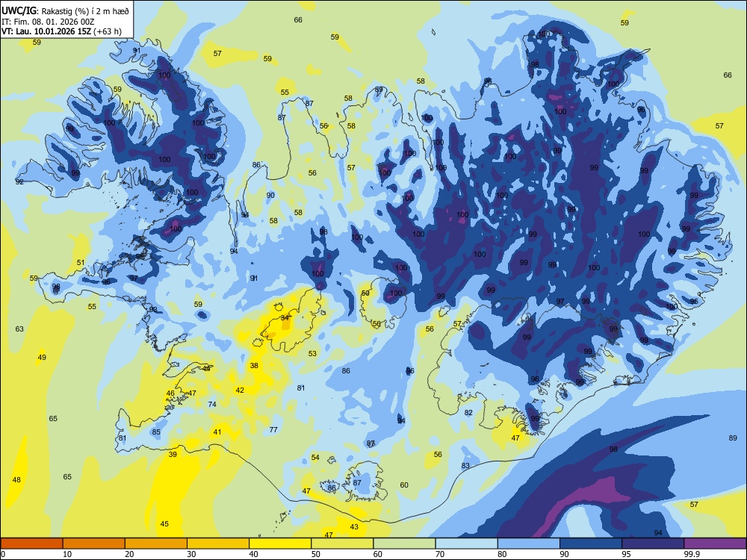Click the 40–50 bright yellow legend swatch
This screenshot has width=747, height=560.
[280, 544]
